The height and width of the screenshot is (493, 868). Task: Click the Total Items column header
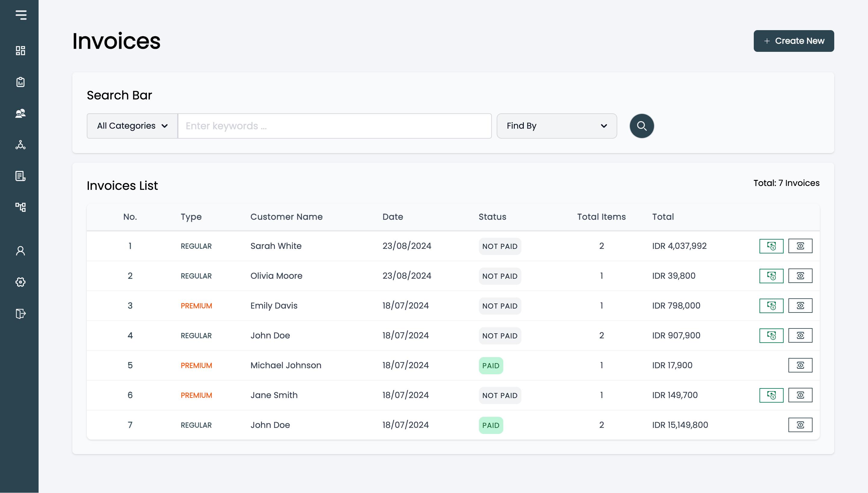[x=601, y=217]
